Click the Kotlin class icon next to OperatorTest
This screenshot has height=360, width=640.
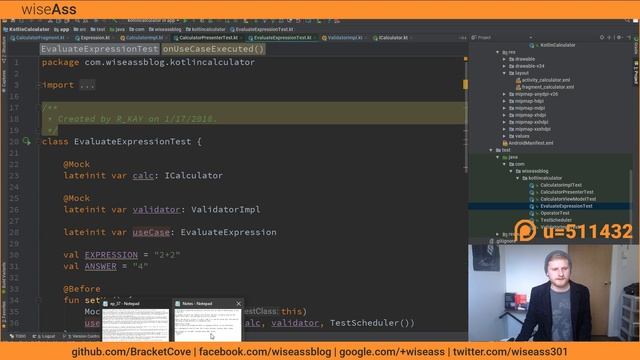(x=531, y=213)
